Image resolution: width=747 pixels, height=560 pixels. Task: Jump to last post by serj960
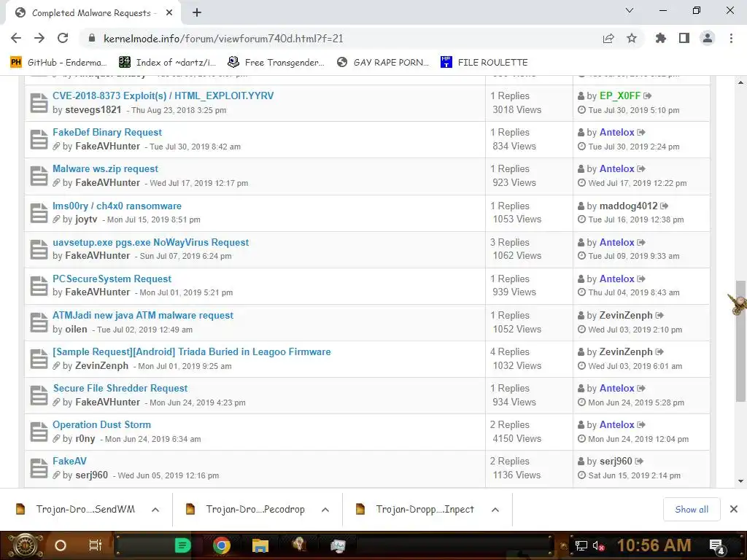coord(639,461)
